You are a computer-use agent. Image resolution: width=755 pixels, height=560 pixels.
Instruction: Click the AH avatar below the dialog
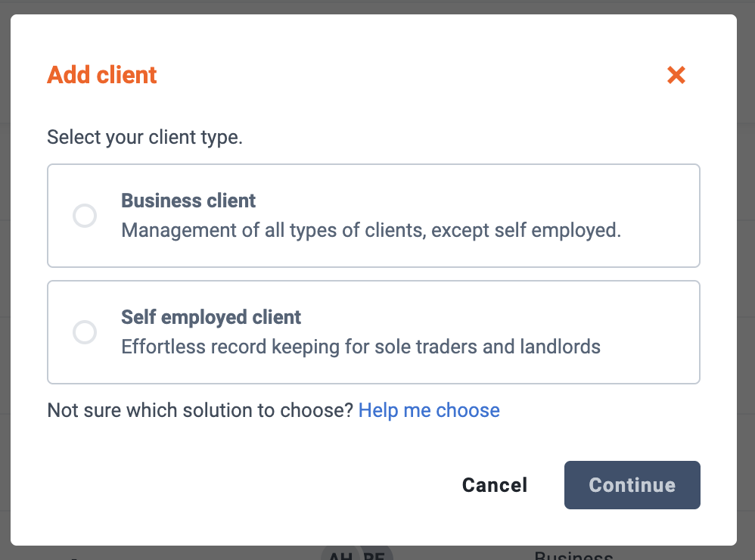340,554
